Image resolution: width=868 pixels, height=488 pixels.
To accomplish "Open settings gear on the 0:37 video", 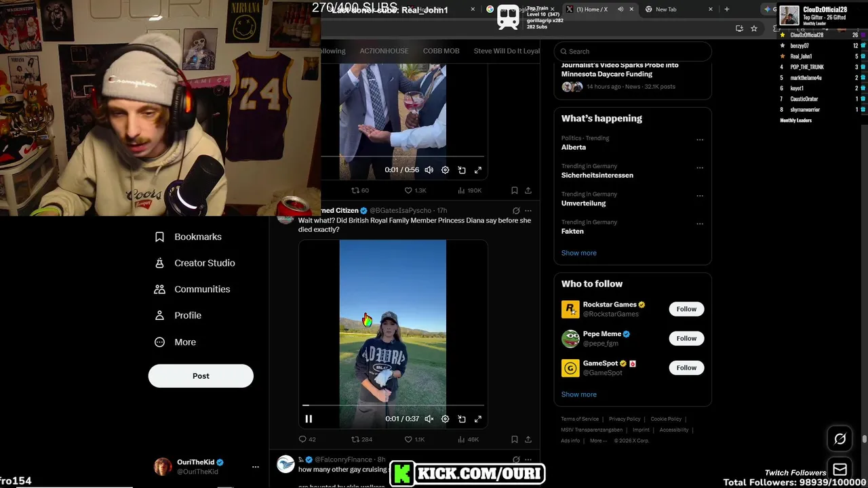I will 445,419.
